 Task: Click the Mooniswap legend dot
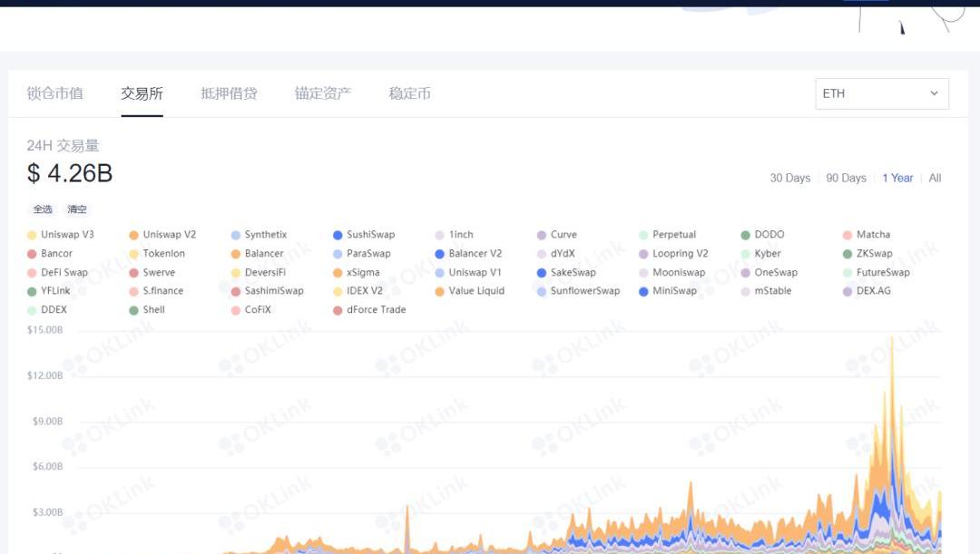[643, 273]
